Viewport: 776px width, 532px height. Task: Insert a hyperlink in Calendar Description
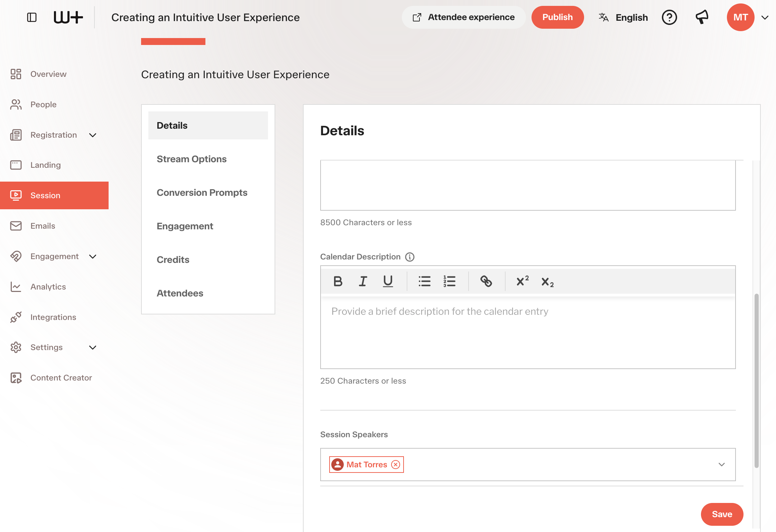[486, 281]
